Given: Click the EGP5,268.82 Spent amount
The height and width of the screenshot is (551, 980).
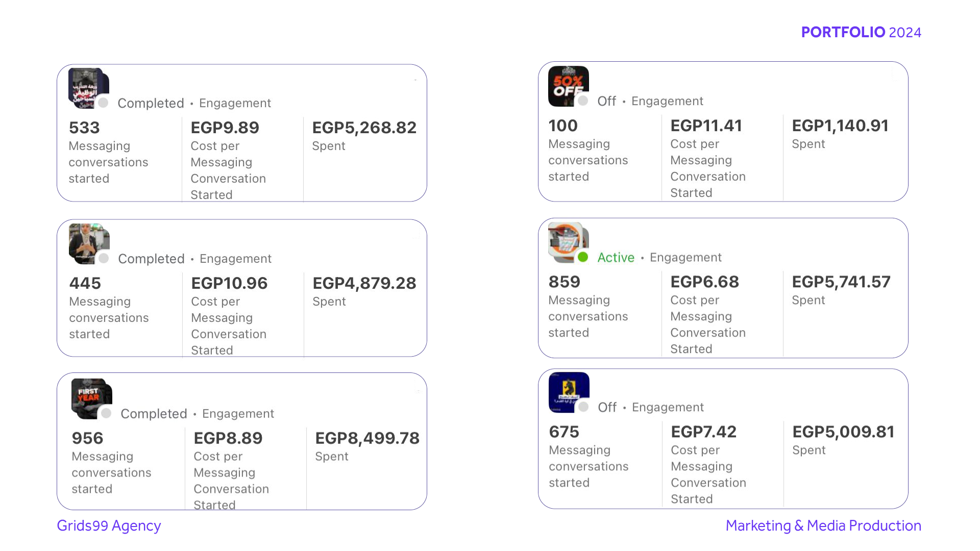Looking at the screenshot, I should pos(364,128).
